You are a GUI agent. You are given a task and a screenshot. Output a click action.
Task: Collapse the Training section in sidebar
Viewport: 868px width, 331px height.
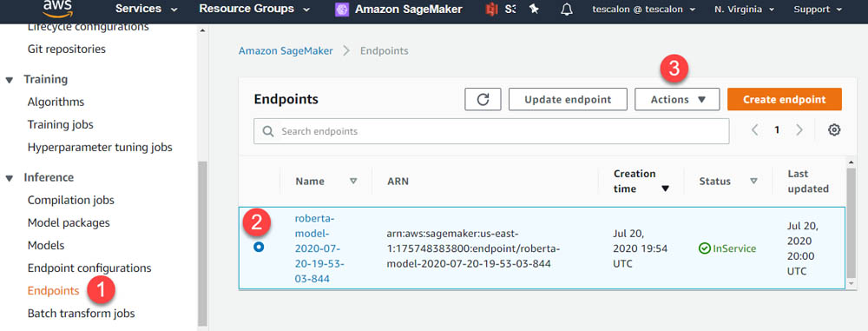pos(10,80)
